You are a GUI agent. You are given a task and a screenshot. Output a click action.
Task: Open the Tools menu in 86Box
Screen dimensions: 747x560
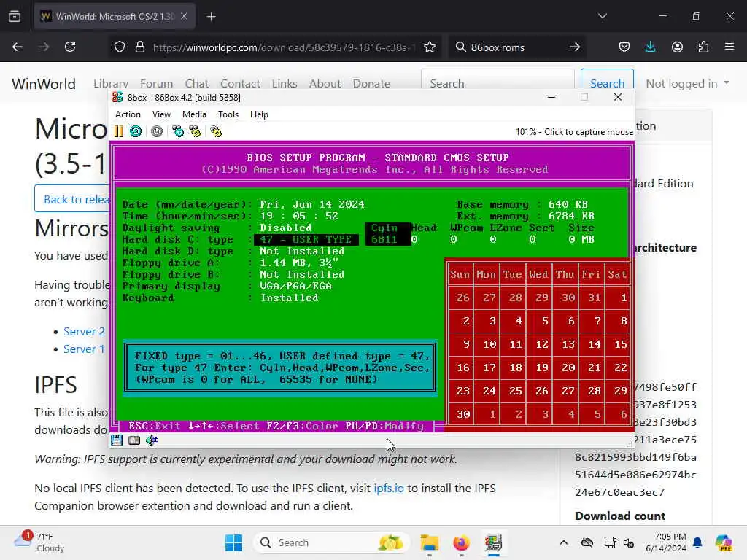tap(228, 114)
